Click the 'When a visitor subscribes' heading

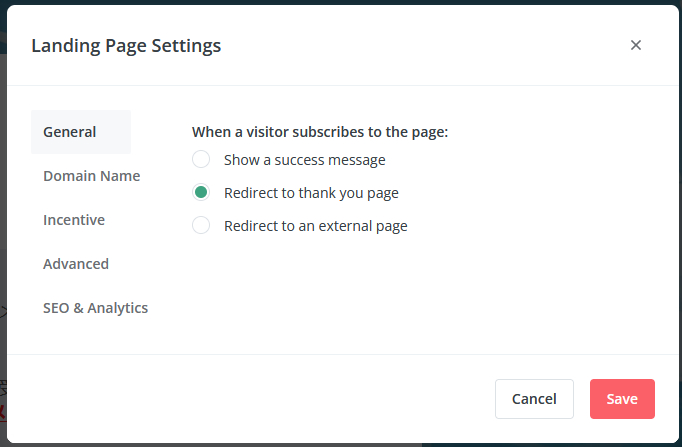[319, 131]
